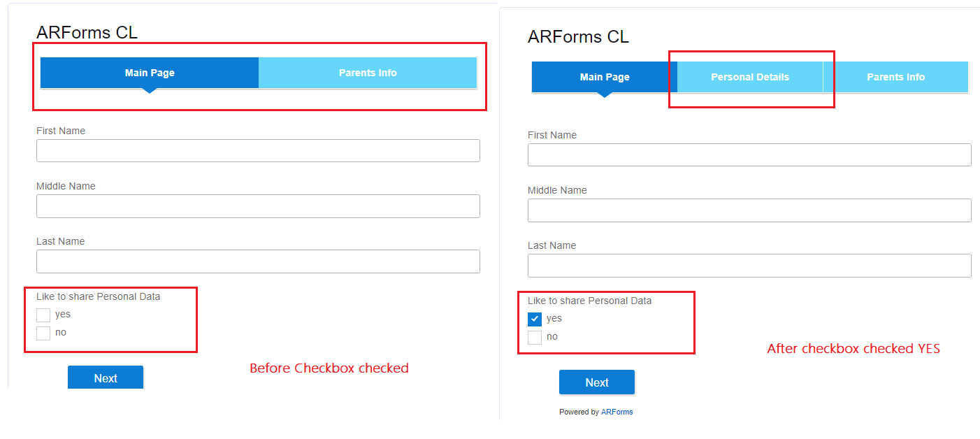This screenshot has height=439, width=980.
Task: Focus Middle Name field in the three-tab form
Action: (x=749, y=210)
